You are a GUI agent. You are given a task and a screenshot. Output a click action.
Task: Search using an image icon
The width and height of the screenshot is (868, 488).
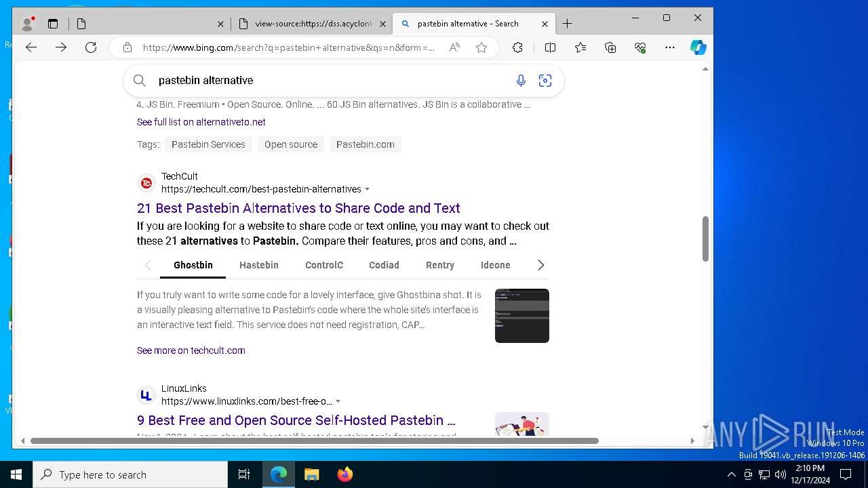click(545, 81)
